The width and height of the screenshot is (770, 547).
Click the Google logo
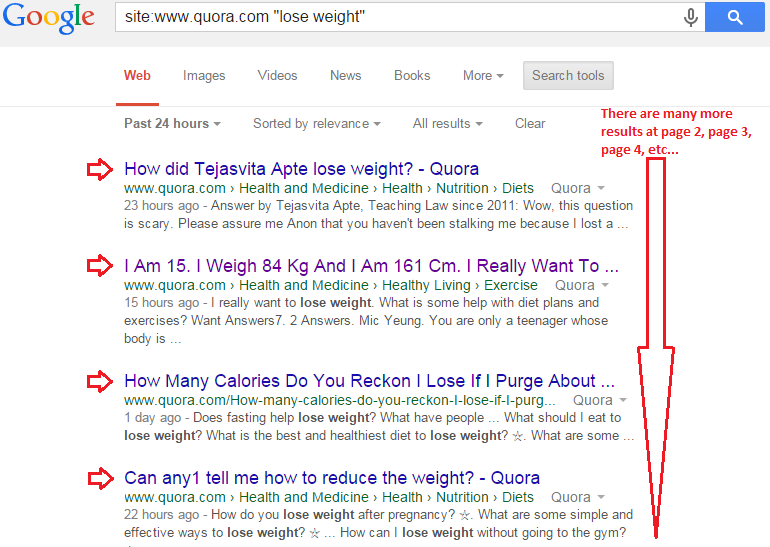(49, 18)
